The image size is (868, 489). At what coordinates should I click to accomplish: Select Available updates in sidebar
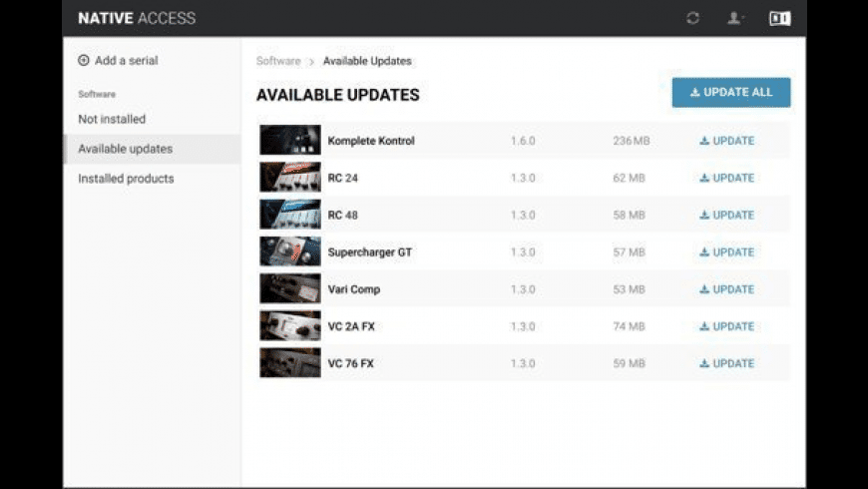(153, 149)
